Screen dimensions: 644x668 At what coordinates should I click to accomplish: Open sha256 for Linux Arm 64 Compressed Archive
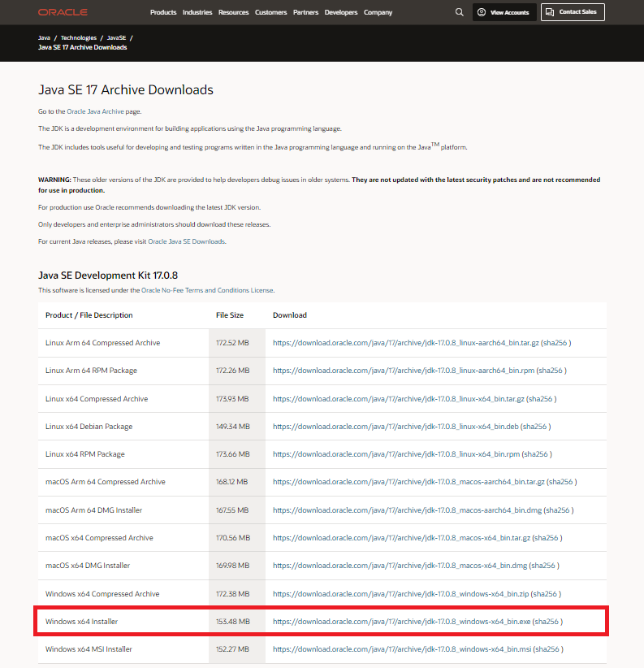(555, 343)
